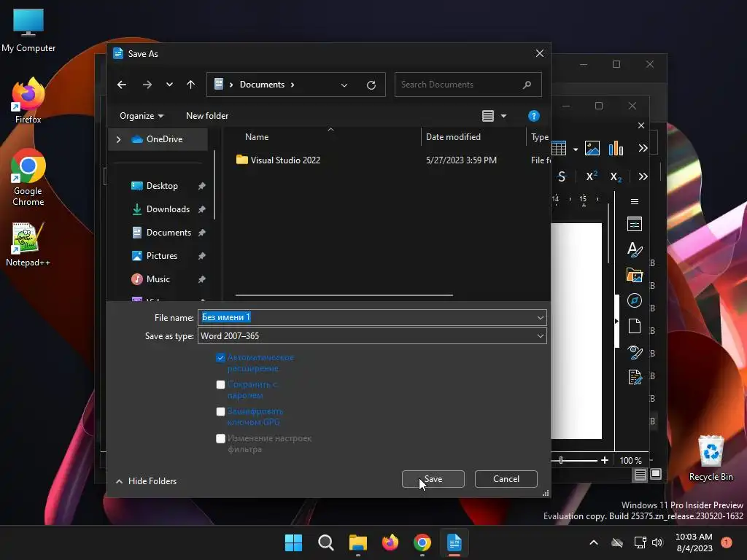Create a New folder

pyautogui.click(x=206, y=116)
